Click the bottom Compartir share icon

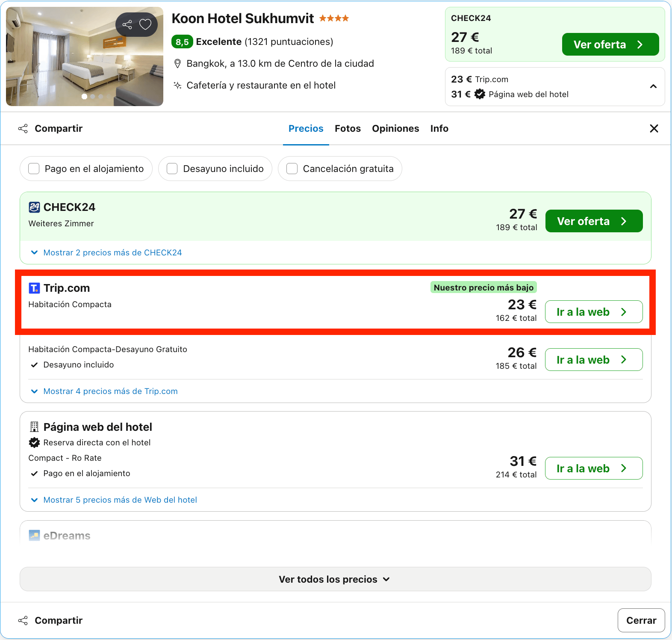tap(23, 620)
